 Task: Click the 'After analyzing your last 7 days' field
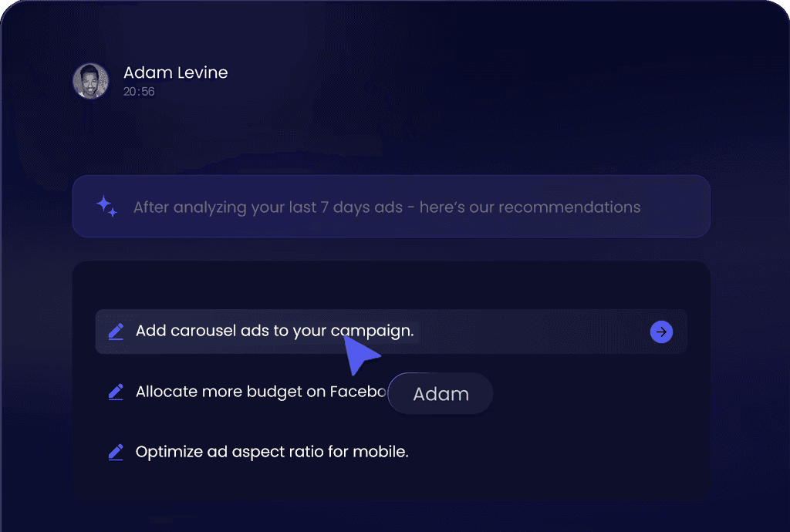pos(391,207)
